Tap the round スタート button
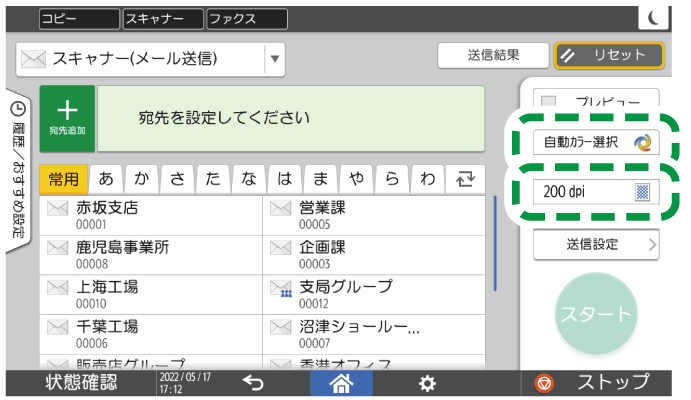The image size is (691, 400). [596, 314]
